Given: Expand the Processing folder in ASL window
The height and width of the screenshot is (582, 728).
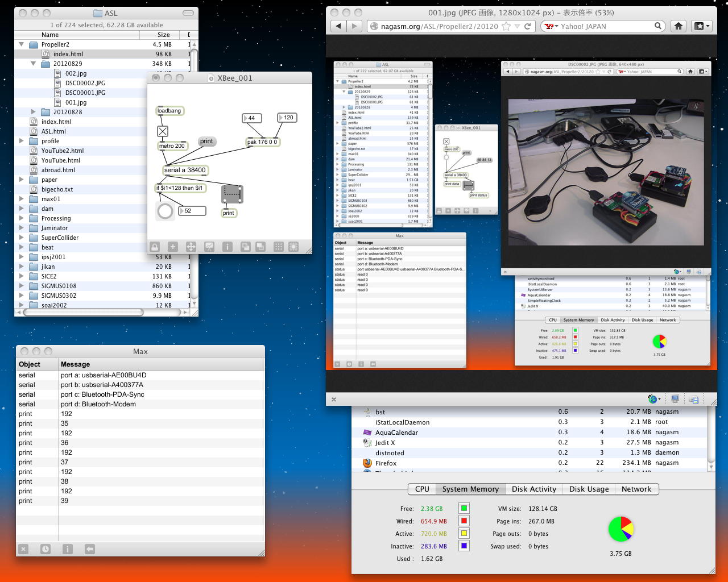Looking at the screenshot, I should (x=22, y=218).
